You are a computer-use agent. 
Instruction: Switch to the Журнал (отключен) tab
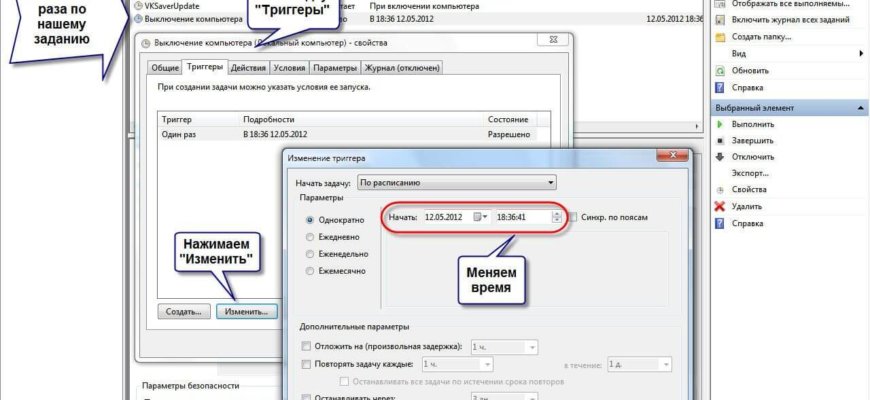point(402,68)
